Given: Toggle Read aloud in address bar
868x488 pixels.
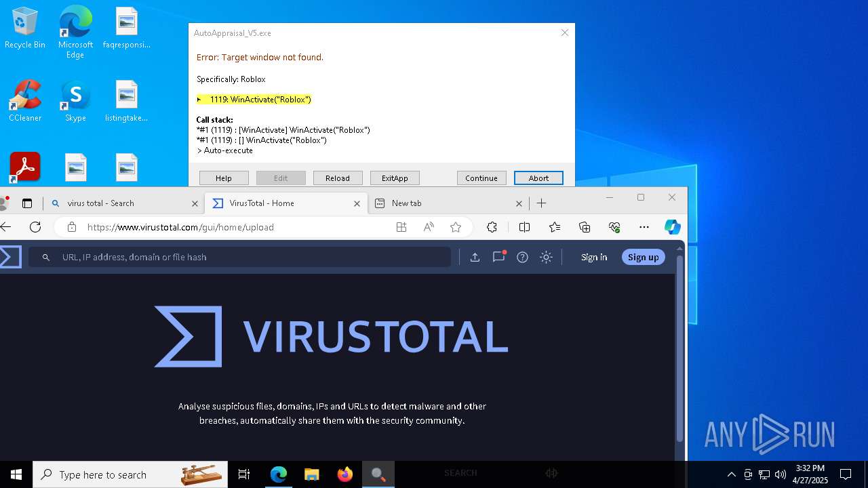Looking at the screenshot, I should pyautogui.click(x=429, y=227).
